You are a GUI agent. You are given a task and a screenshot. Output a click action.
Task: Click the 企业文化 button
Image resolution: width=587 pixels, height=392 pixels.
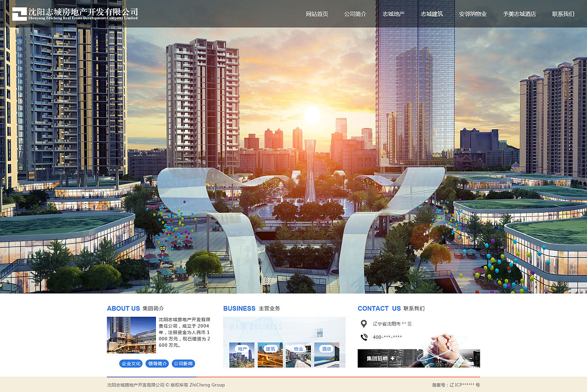click(131, 364)
